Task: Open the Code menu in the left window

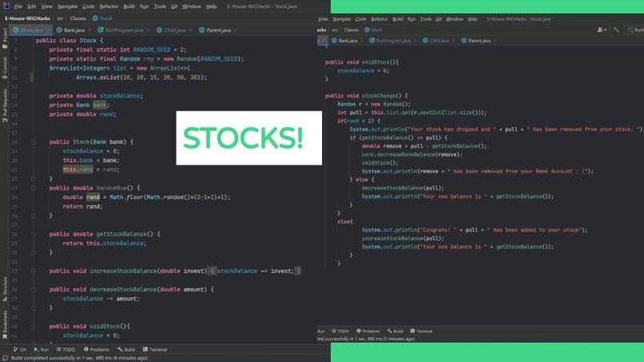Action: [x=89, y=6]
